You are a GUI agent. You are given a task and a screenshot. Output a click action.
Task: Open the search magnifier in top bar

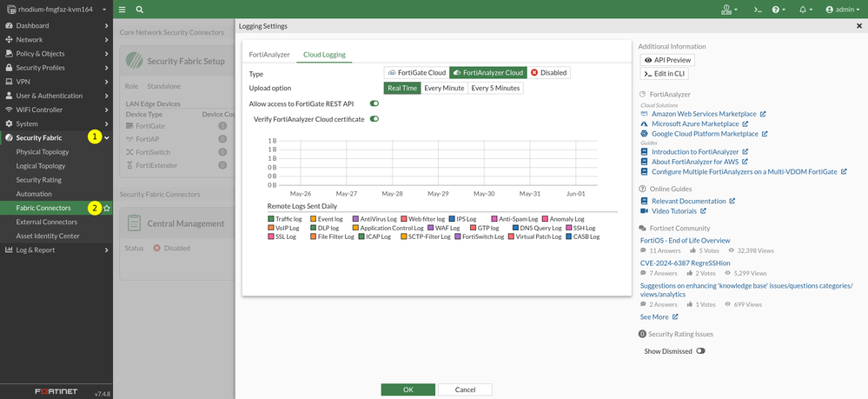click(140, 10)
